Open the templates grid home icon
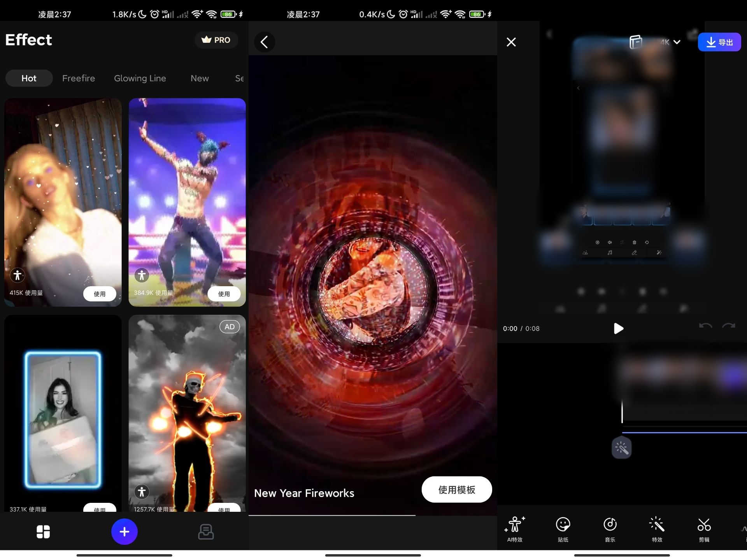 pyautogui.click(x=43, y=532)
